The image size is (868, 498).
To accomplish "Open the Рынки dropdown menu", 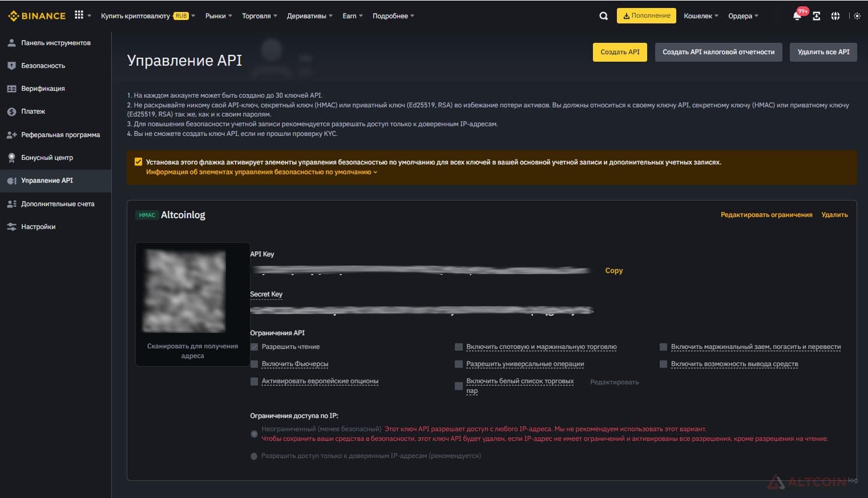I will pos(219,16).
